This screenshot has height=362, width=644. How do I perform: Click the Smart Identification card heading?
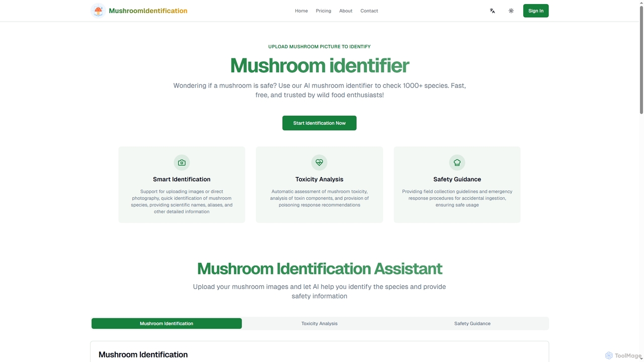[x=182, y=179]
